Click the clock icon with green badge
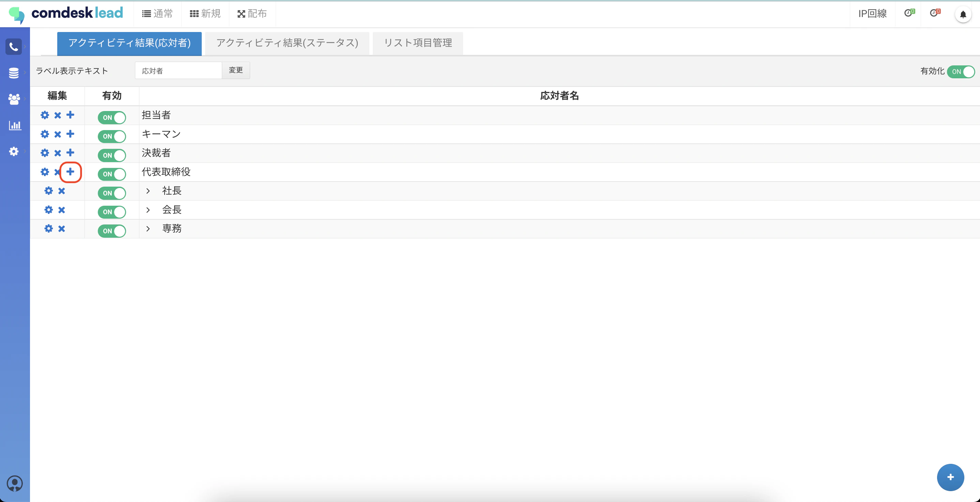 (909, 13)
